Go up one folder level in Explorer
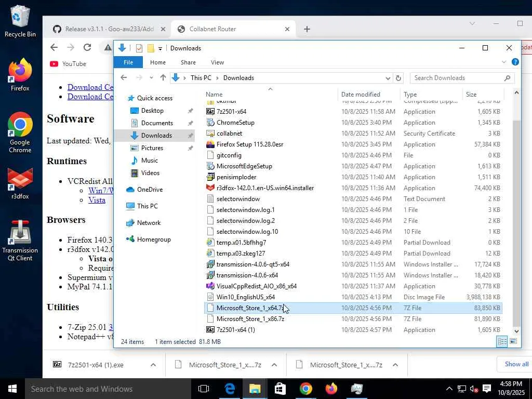The height and width of the screenshot is (399, 532). 163,78
